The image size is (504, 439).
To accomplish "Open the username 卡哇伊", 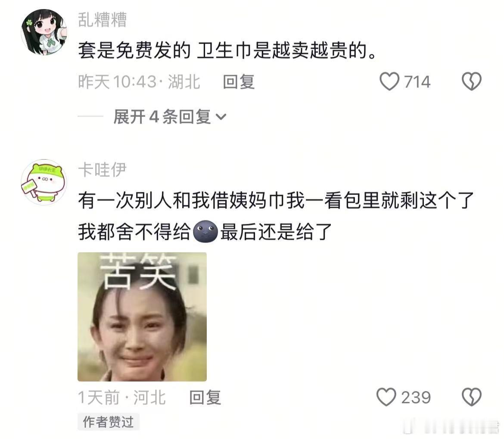I will 103,169.
